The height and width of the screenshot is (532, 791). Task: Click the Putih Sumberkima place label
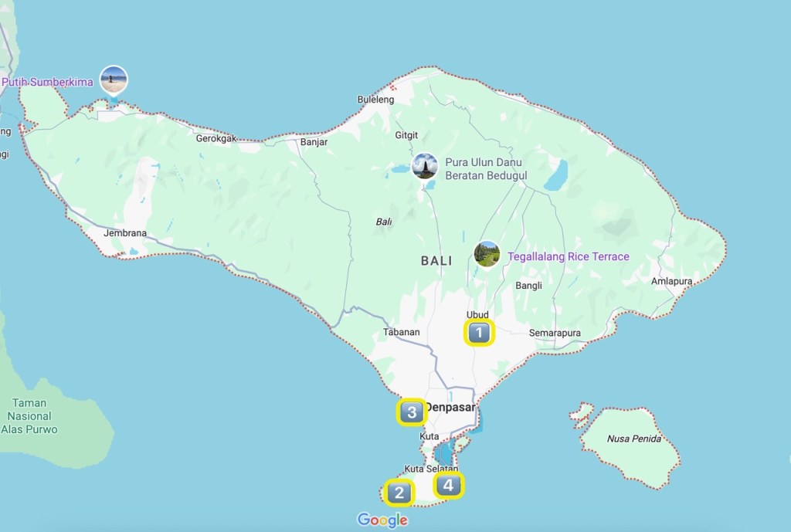point(48,82)
